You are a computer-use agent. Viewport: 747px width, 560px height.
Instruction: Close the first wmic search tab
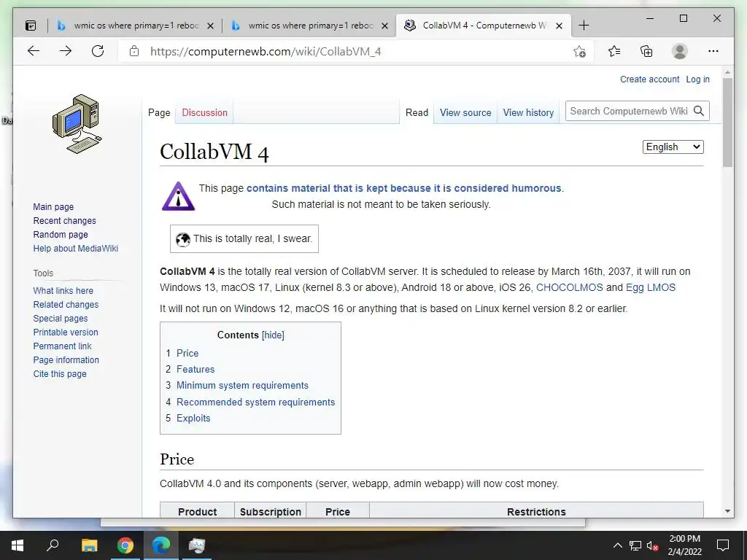(x=210, y=26)
